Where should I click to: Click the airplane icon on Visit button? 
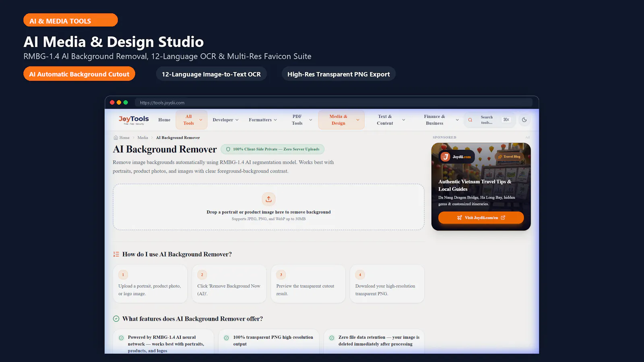(460, 218)
